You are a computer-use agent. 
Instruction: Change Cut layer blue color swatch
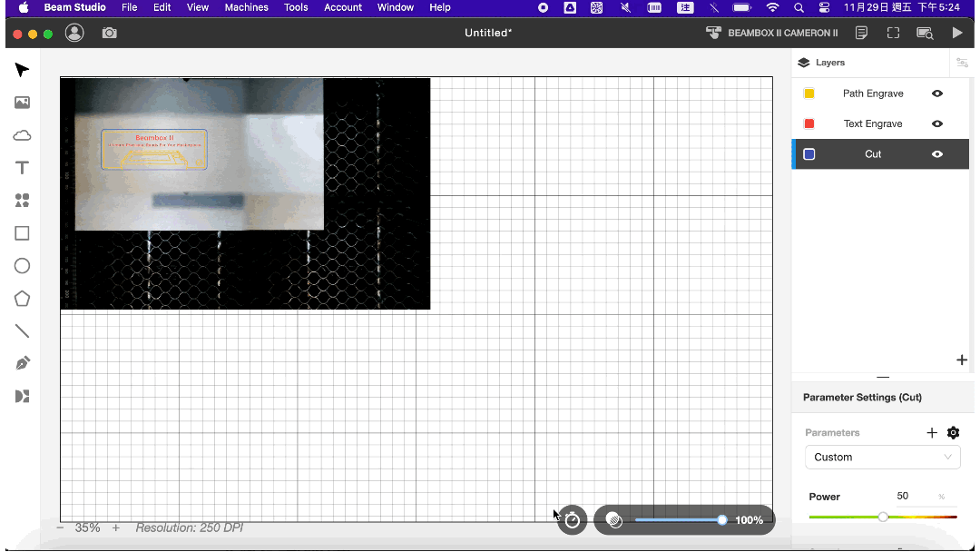pos(808,153)
